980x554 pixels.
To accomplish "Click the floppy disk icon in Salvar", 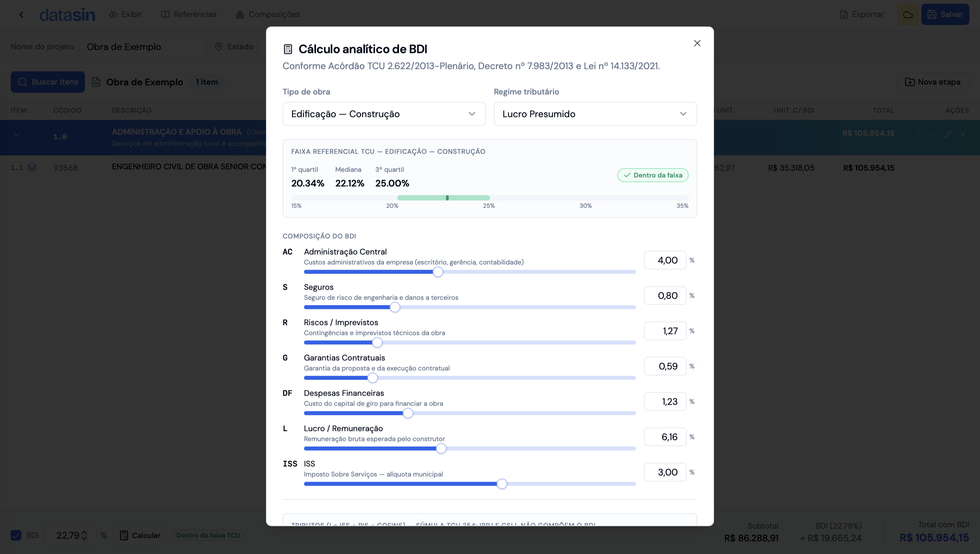I will (x=932, y=14).
